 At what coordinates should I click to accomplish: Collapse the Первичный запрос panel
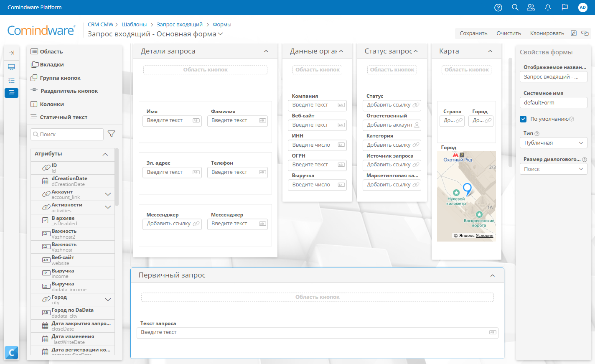tap(493, 276)
